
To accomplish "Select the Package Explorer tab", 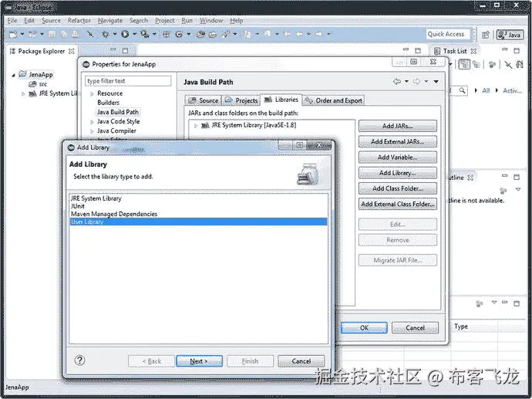I will coord(42,51).
